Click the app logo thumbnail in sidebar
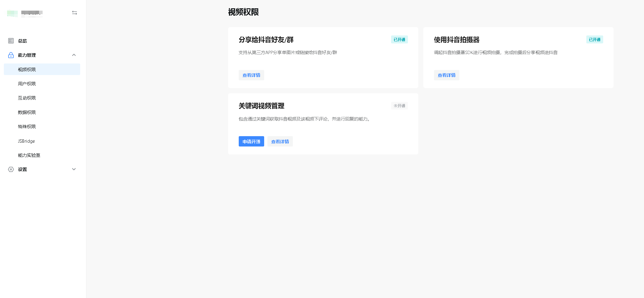Screen dimensions: 644x298 coord(12,13)
